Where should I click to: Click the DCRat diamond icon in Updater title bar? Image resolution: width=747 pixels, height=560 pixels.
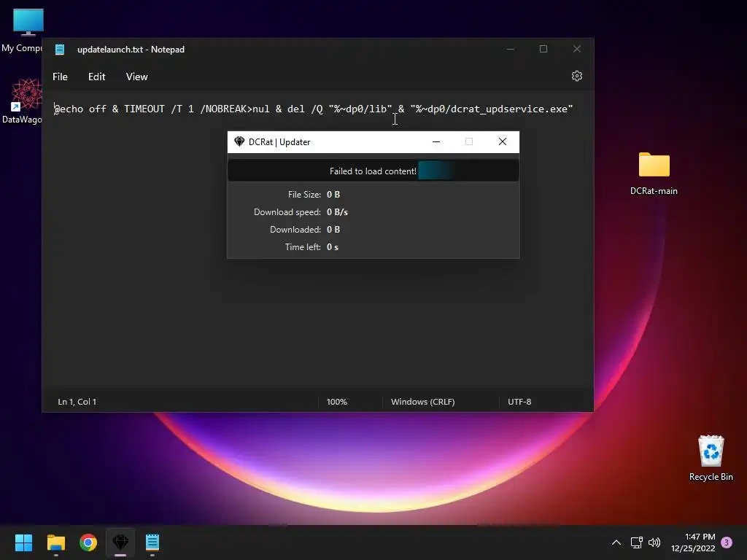[239, 142]
